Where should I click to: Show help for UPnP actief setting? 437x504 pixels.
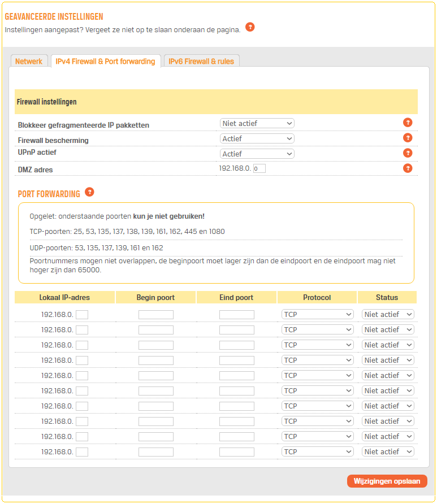click(x=407, y=153)
